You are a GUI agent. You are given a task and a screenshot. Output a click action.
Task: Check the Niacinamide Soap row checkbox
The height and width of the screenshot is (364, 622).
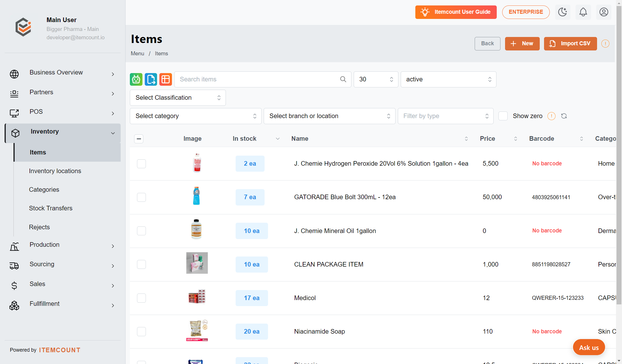[x=141, y=332]
